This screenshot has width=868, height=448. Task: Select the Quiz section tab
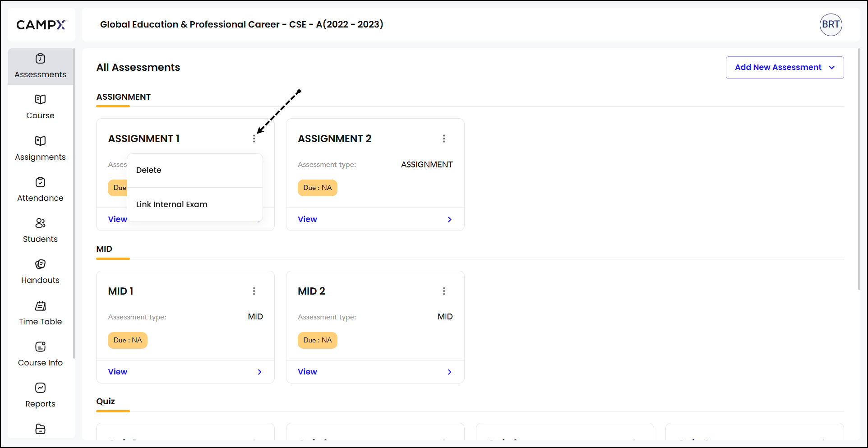coord(106,402)
